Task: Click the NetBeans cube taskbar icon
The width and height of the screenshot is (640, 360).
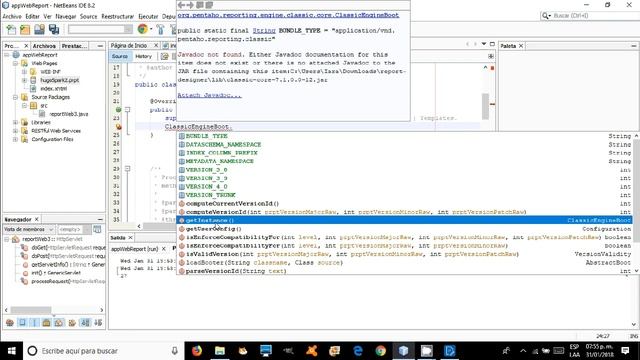Action: coord(404,351)
